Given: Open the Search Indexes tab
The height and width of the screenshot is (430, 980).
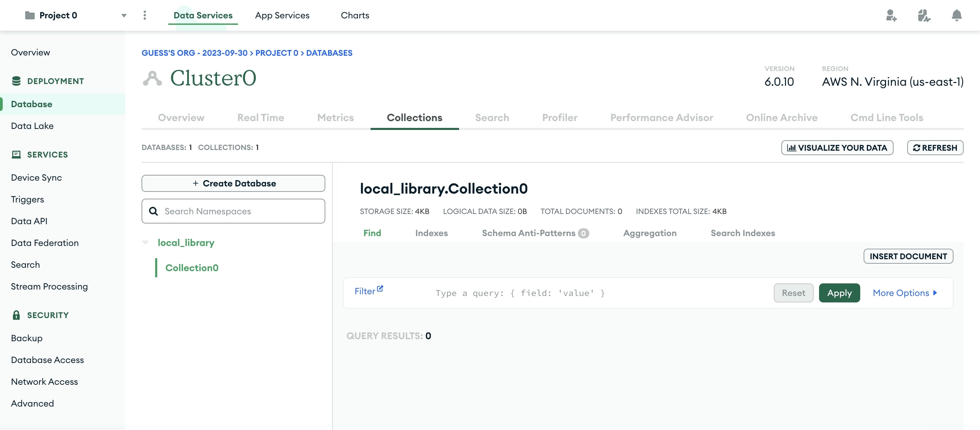Looking at the screenshot, I should point(742,233).
